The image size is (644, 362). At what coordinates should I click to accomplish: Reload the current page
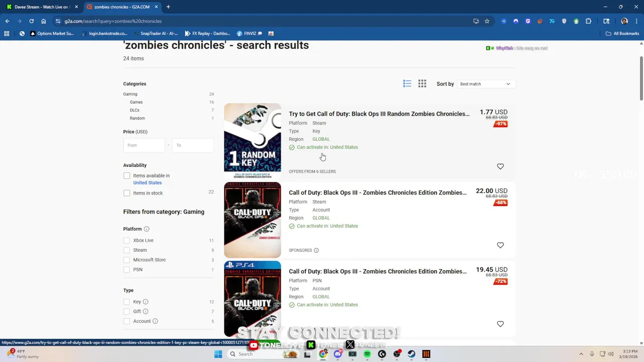click(x=31, y=21)
